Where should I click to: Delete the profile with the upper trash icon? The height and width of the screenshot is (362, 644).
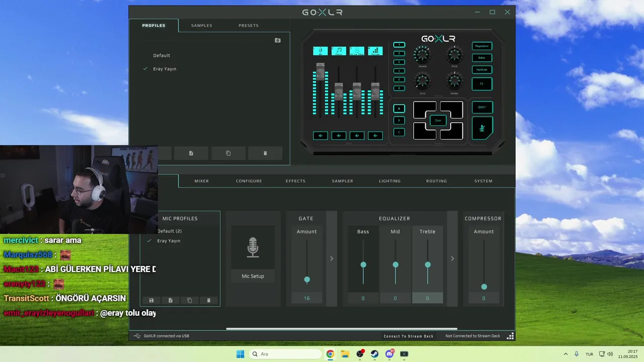265,153
